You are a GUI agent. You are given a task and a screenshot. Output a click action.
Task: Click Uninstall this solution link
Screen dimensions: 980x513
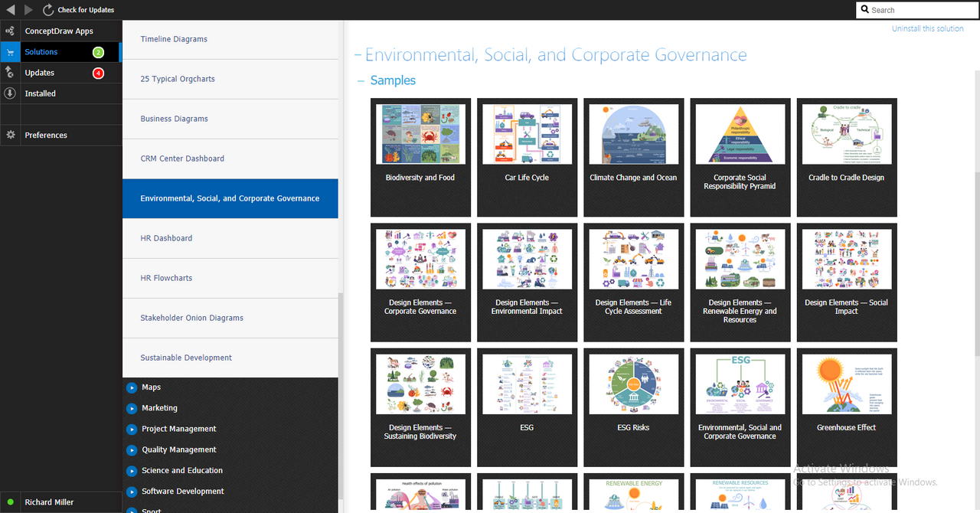pyautogui.click(x=927, y=28)
